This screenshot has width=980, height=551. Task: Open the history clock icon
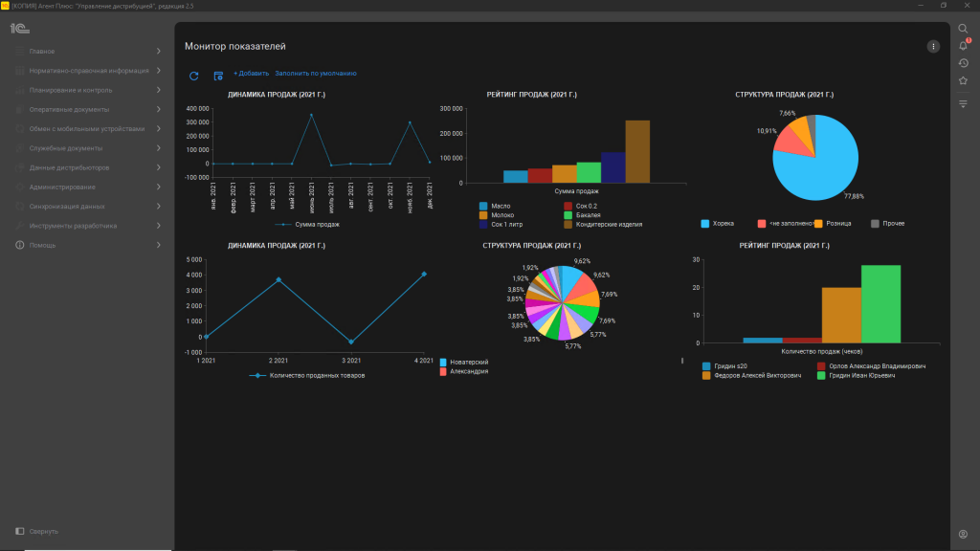pyautogui.click(x=963, y=63)
